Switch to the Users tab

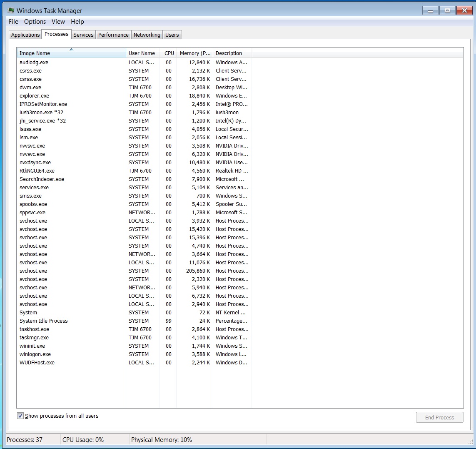pos(172,35)
